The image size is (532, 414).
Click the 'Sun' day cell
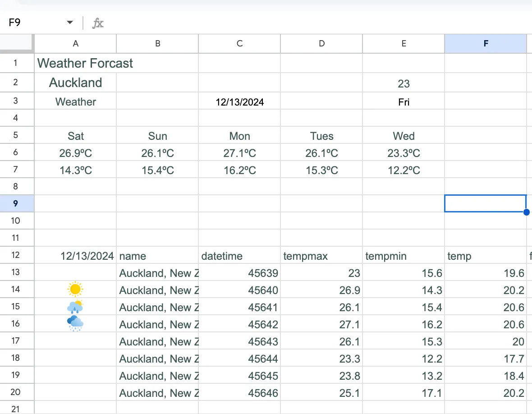157,135
